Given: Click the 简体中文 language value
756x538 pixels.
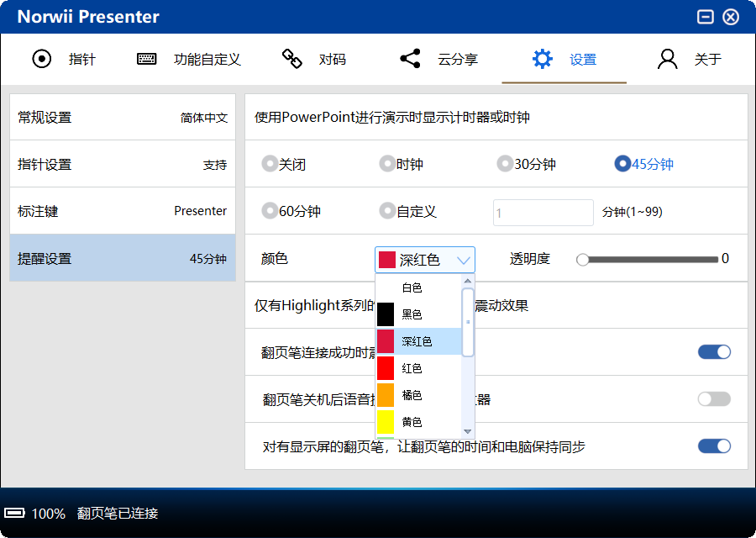Looking at the screenshot, I should click(x=204, y=118).
